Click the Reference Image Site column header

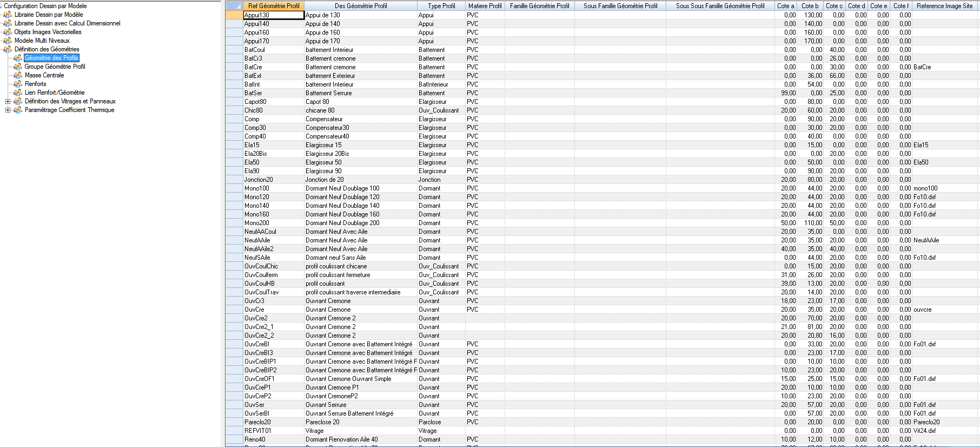coord(944,6)
